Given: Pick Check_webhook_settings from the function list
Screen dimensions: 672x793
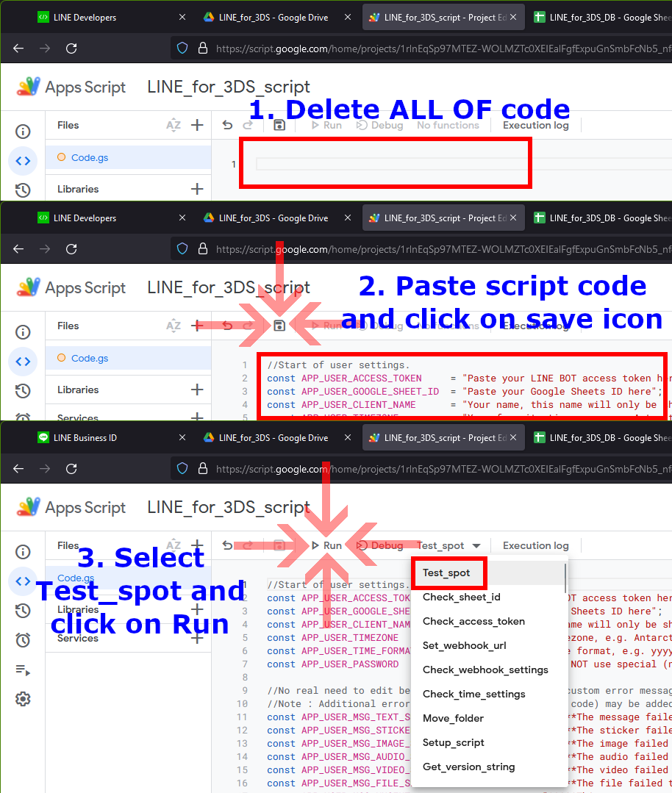Looking at the screenshot, I should click(x=490, y=670).
